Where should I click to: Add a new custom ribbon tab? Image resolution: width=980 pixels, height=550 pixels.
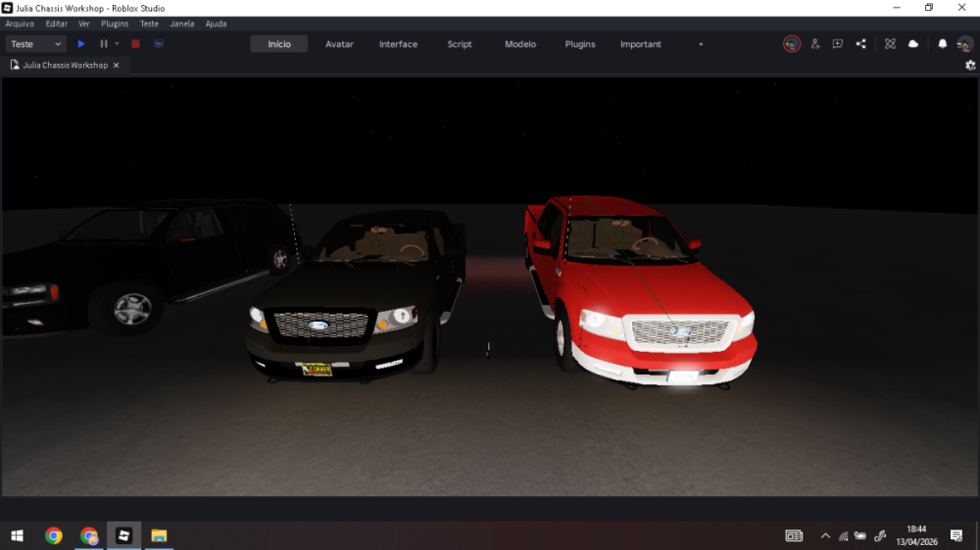pyautogui.click(x=701, y=44)
